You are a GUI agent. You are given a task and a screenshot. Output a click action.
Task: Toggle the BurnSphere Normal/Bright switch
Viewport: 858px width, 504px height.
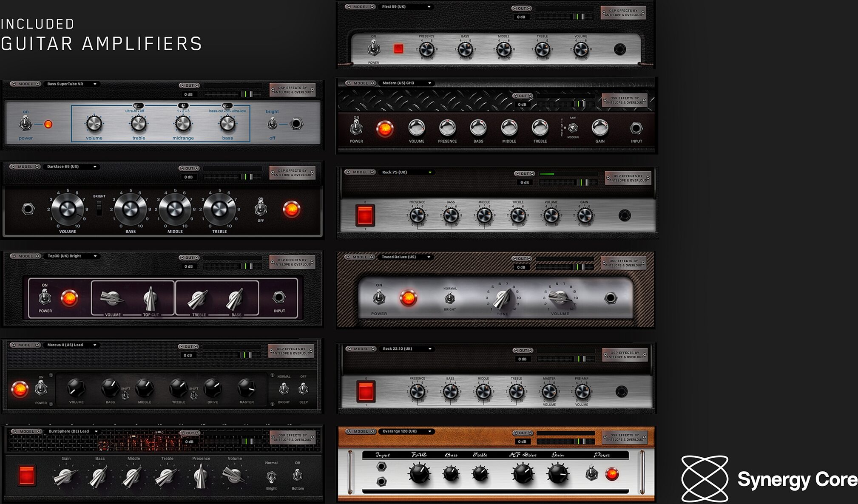point(271,476)
